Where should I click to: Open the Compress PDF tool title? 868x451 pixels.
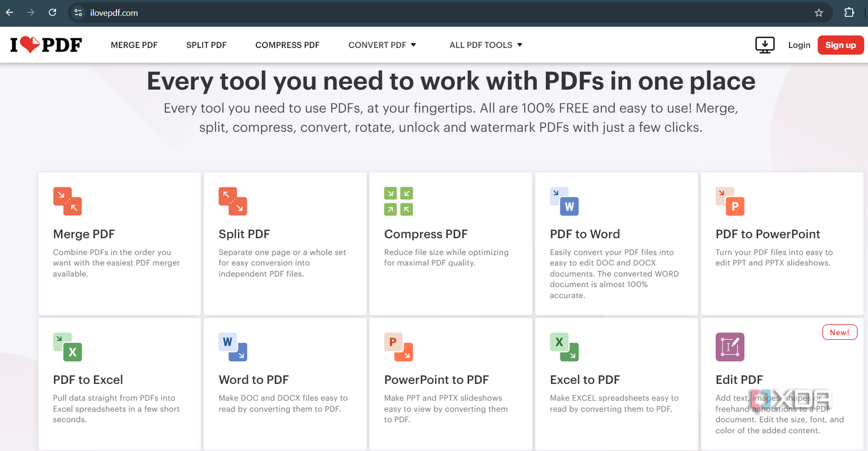click(x=426, y=234)
